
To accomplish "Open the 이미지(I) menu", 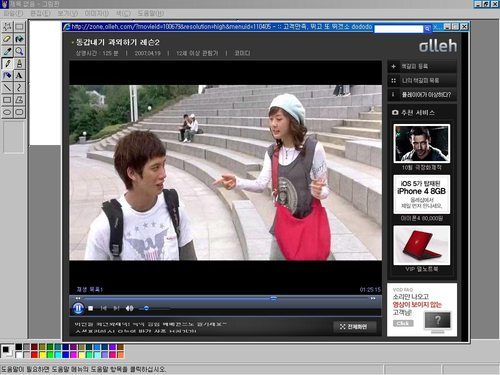I will 96,13.
